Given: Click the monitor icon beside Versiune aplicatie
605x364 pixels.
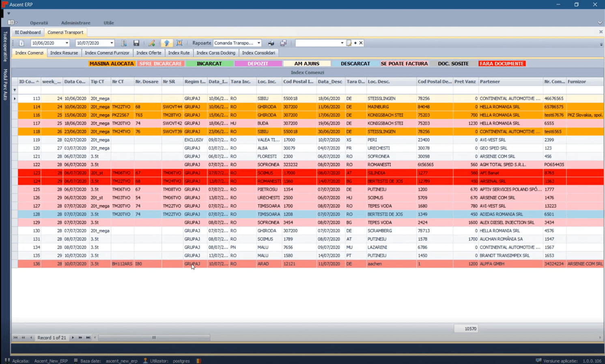Looking at the screenshot, I should coord(538,361).
